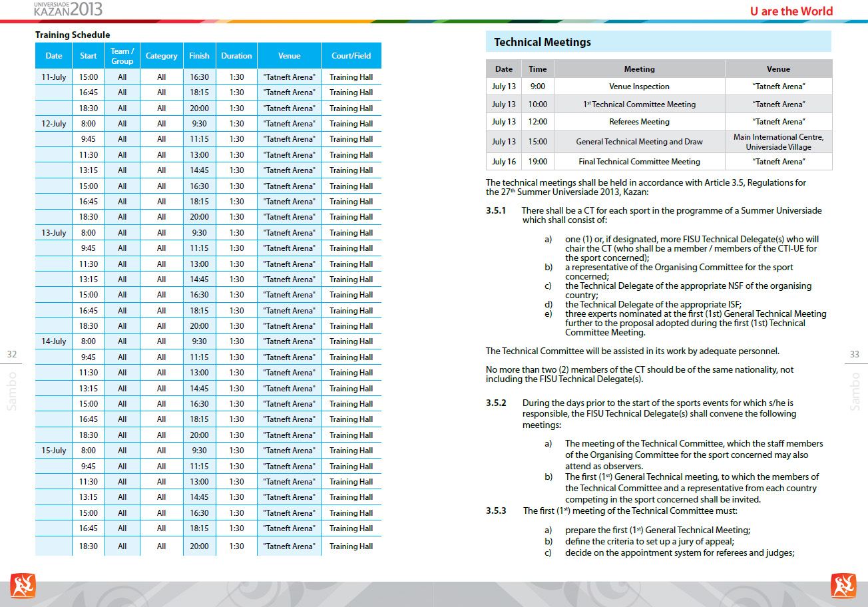Screen dimensions: 868x607
Task: Click the "Finish" column header
Action: (199, 56)
